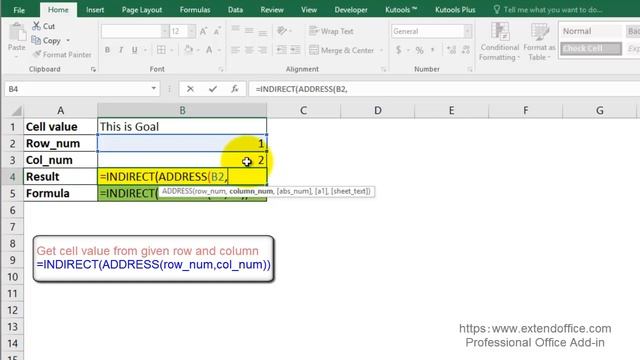The height and width of the screenshot is (360, 640).
Task: Open the font name dropdown
Action: [x=164, y=31]
